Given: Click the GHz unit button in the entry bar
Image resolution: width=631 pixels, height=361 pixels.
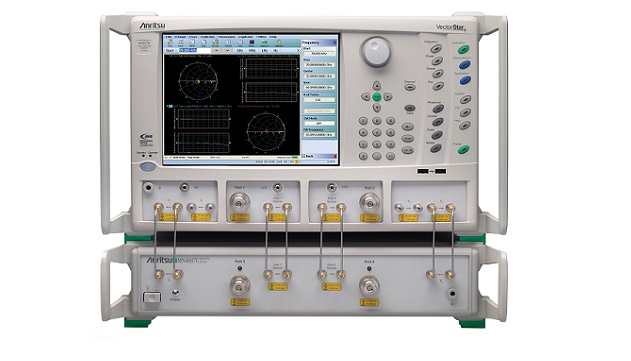Looking at the screenshot, I should point(239,51).
